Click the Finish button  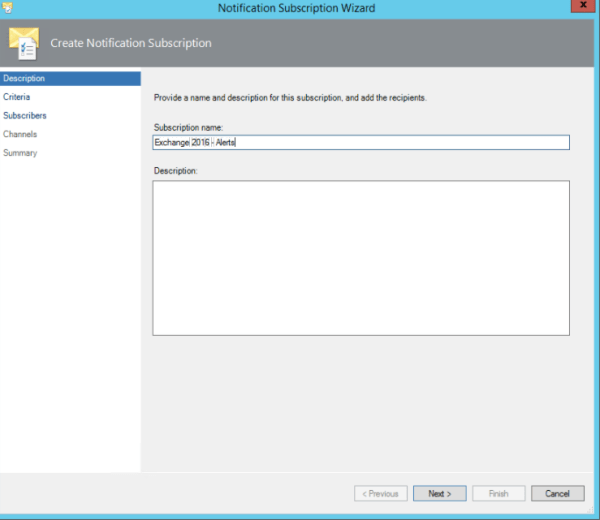[499, 494]
